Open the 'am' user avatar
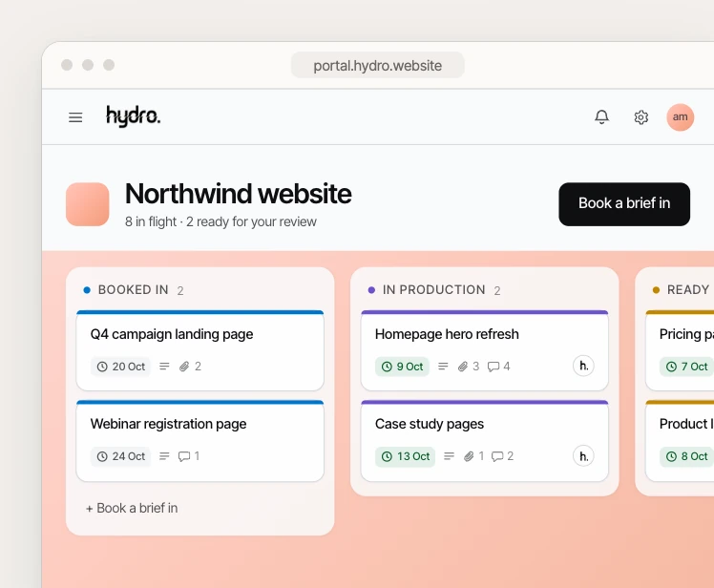 pyautogui.click(x=681, y=117)
